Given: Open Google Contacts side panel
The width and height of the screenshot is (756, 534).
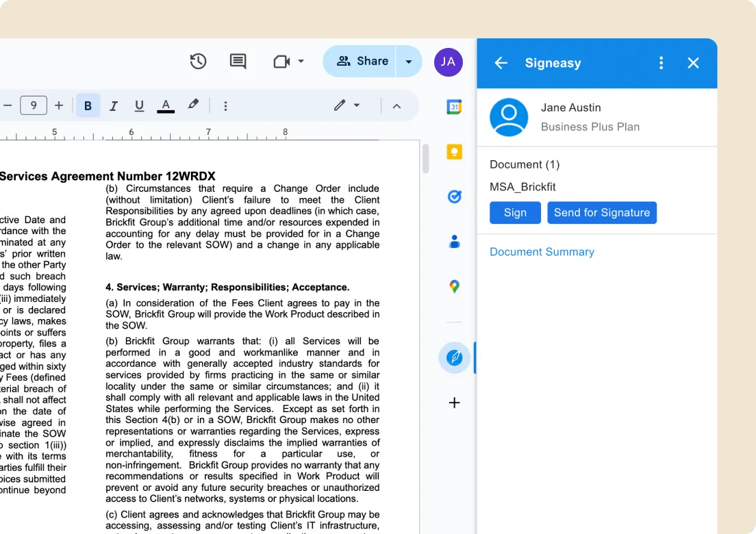Looking at the screenshot, I should coord(454,241).
